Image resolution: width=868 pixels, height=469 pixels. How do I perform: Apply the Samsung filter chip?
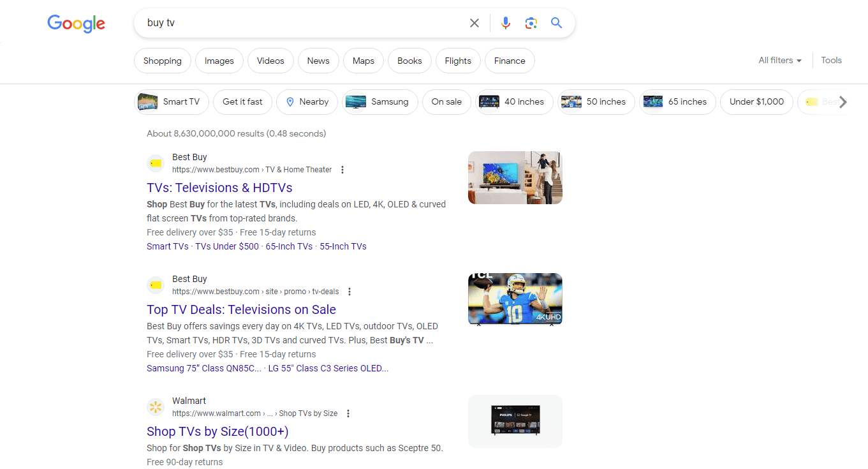(x=380, y=101)
